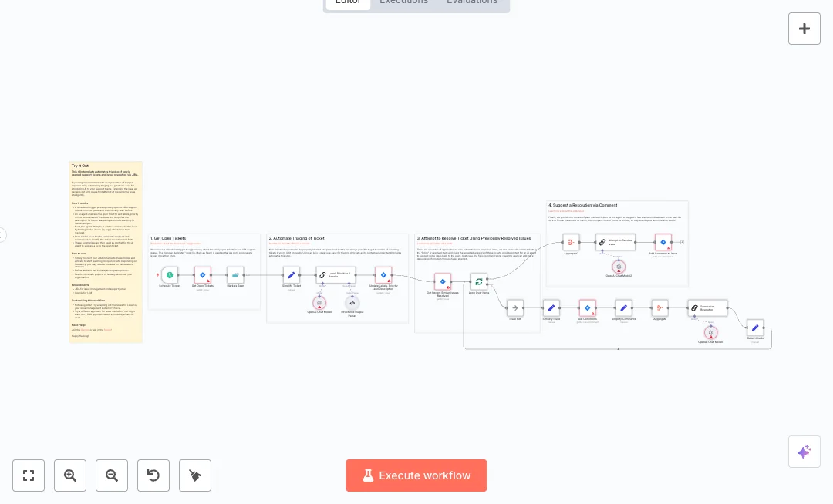Screen dimensions: 833x504
Task: Select the Schedule Trigger node
Action: point(170,275)
